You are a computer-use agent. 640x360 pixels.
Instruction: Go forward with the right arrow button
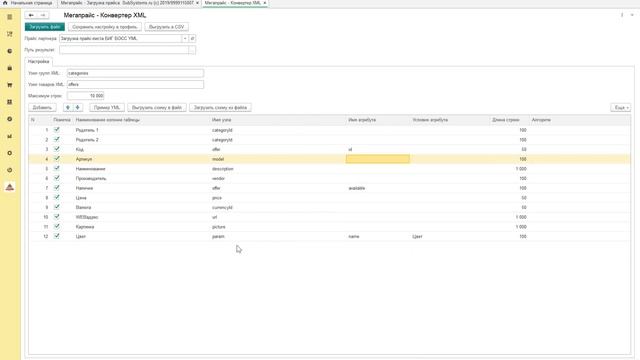pos(43,15)
